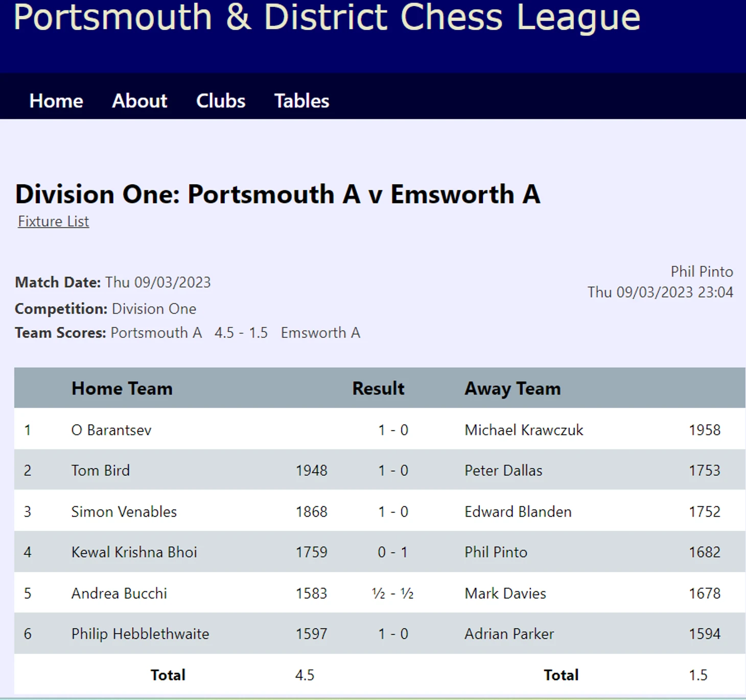
Task: Click Philip Hebblethwaite's name
Action: tap(140, 634)
